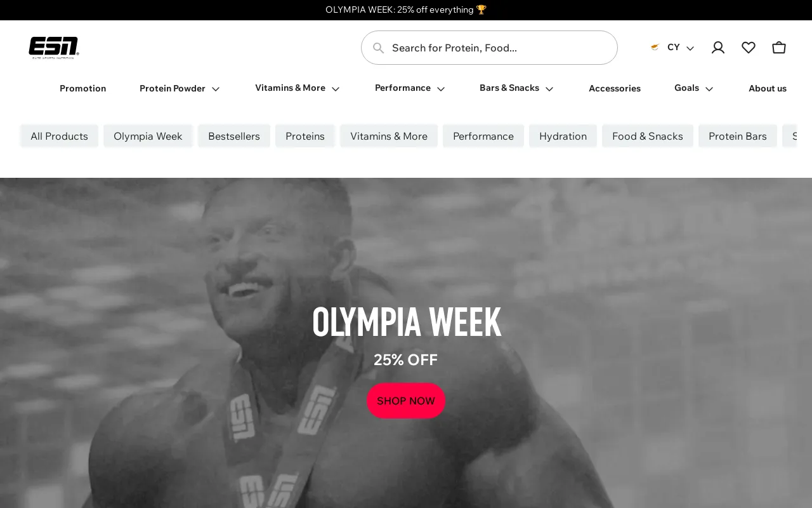This screenshot has height=508, width=812.
Task: Click the Cyprus flag icon
Action: click(655, 48)
